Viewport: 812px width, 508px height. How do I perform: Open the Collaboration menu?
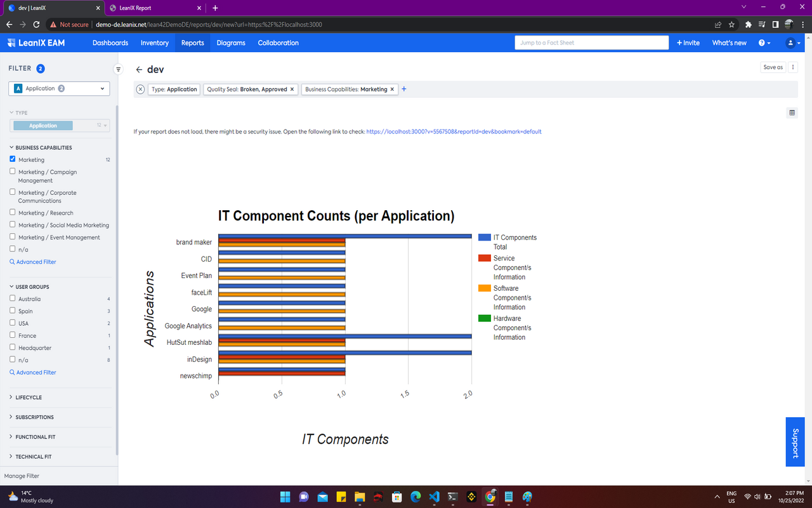278,43
